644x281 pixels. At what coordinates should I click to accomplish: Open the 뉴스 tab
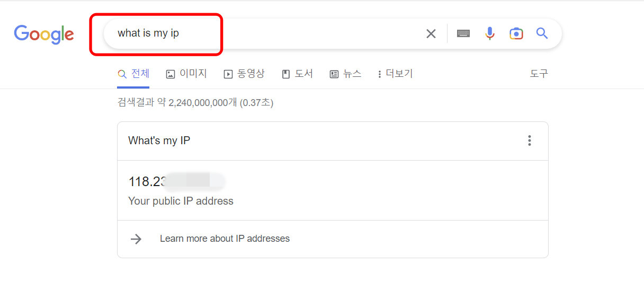(x=345, y=74)
